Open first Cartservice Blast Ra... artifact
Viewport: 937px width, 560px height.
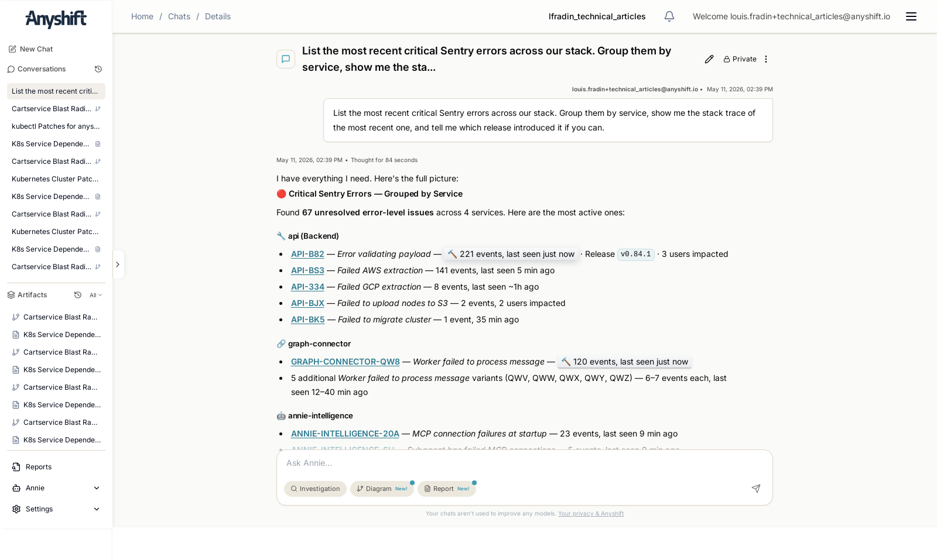[56, 317]
